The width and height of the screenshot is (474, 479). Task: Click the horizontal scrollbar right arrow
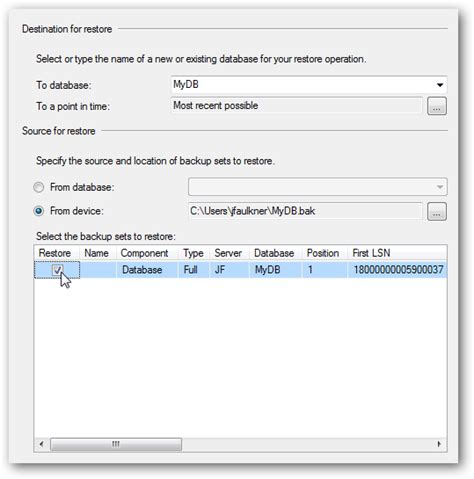[439, 444]
